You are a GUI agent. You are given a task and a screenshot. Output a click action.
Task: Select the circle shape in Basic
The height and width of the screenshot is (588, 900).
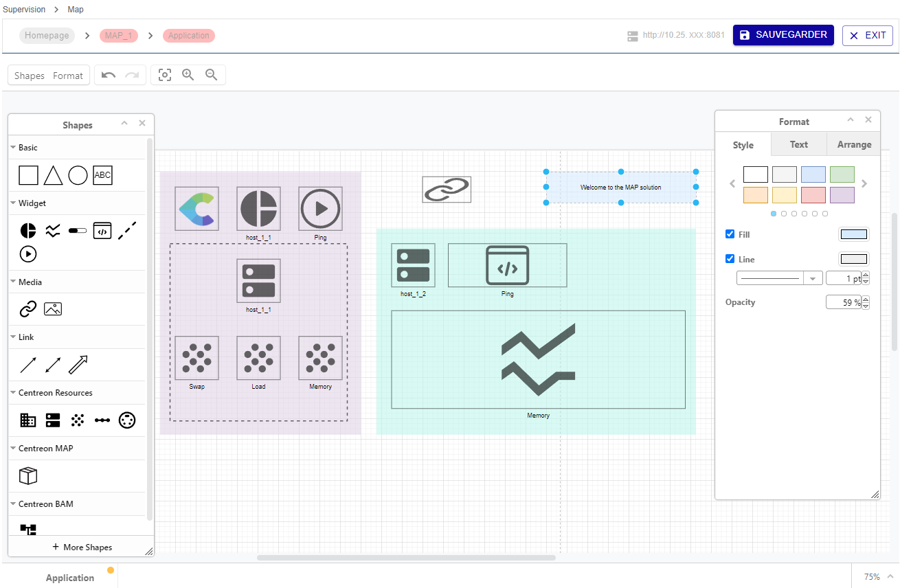[x=78, y=175]
